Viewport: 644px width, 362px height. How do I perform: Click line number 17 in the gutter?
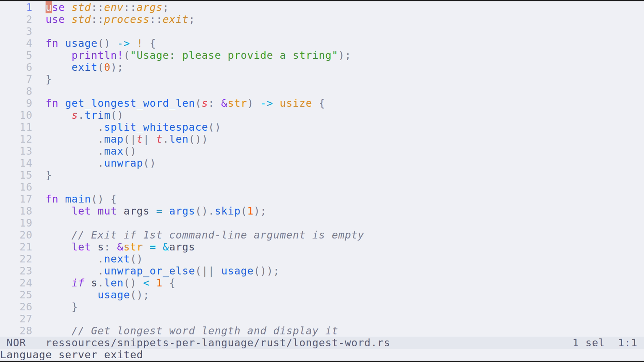pos(26,199)
